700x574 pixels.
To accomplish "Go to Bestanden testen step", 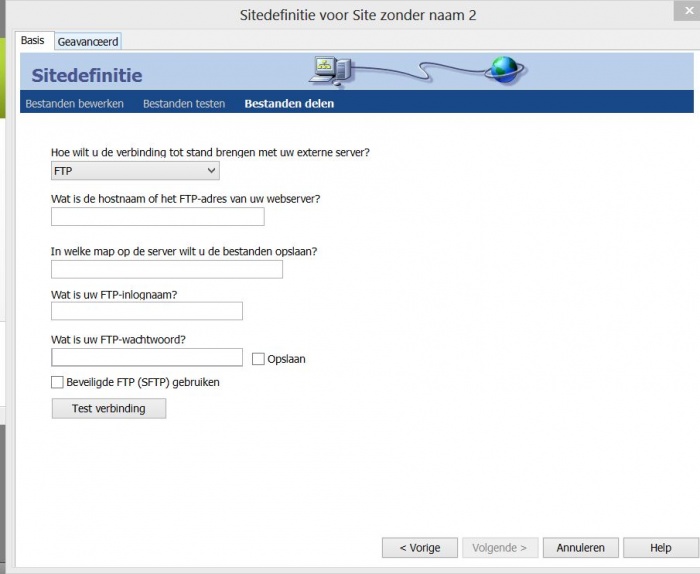I will 184,104.
